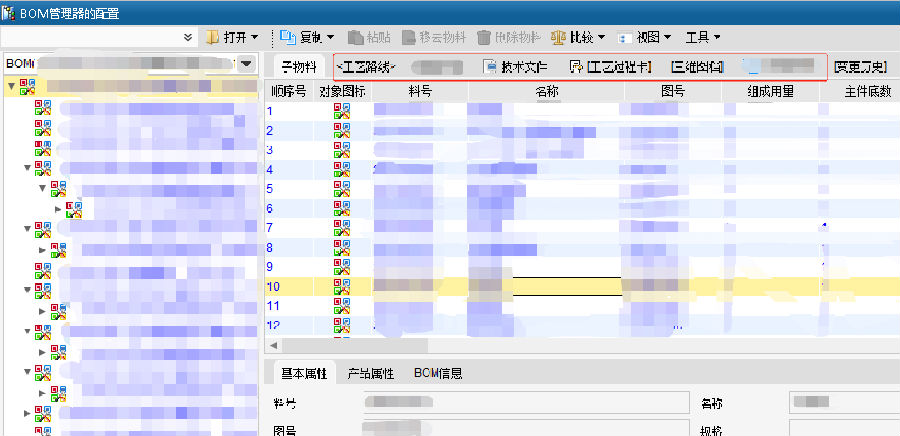Click the 对象图标 column header

[x=342, y=91]
